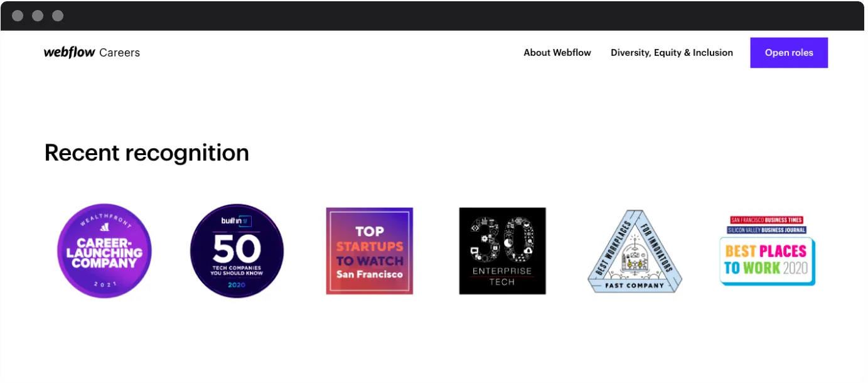Select the Wealthfront Career-Launching Company badge
The image size is (868, 383).
point(104,251)
